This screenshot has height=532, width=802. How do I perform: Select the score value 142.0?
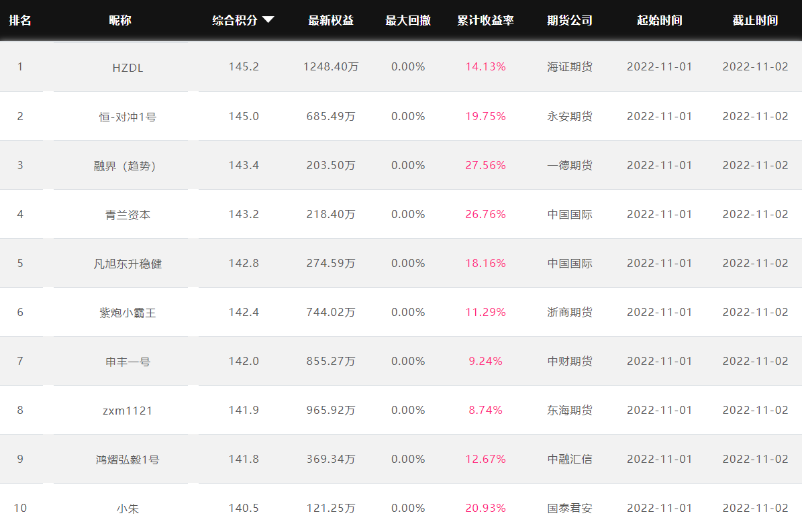(x=244, y=362)
